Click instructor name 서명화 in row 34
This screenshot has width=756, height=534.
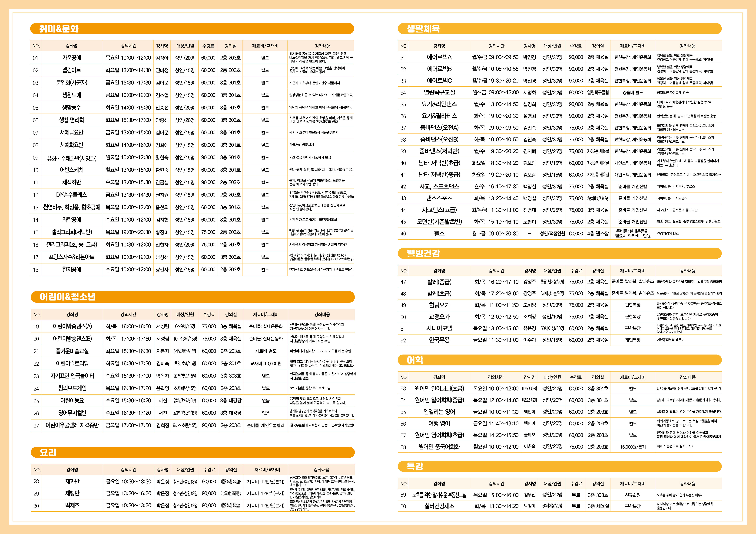(x=529, y=93)
